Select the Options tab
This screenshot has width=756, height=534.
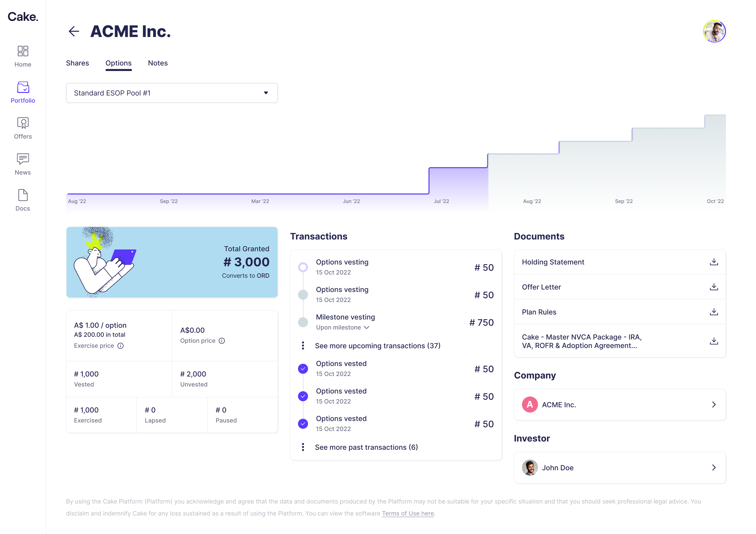pos(118,63)
